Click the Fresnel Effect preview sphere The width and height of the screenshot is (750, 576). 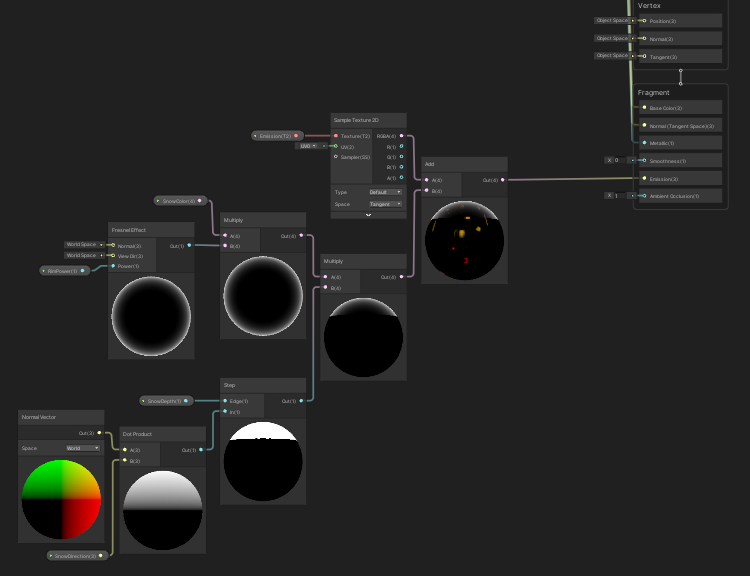(x=151, y=316)
